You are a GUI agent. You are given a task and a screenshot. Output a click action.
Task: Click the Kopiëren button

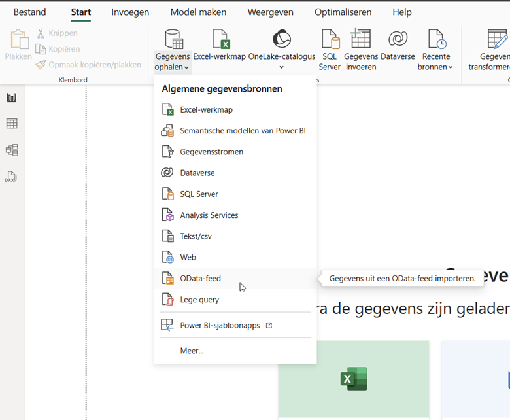tap(58, 49)
